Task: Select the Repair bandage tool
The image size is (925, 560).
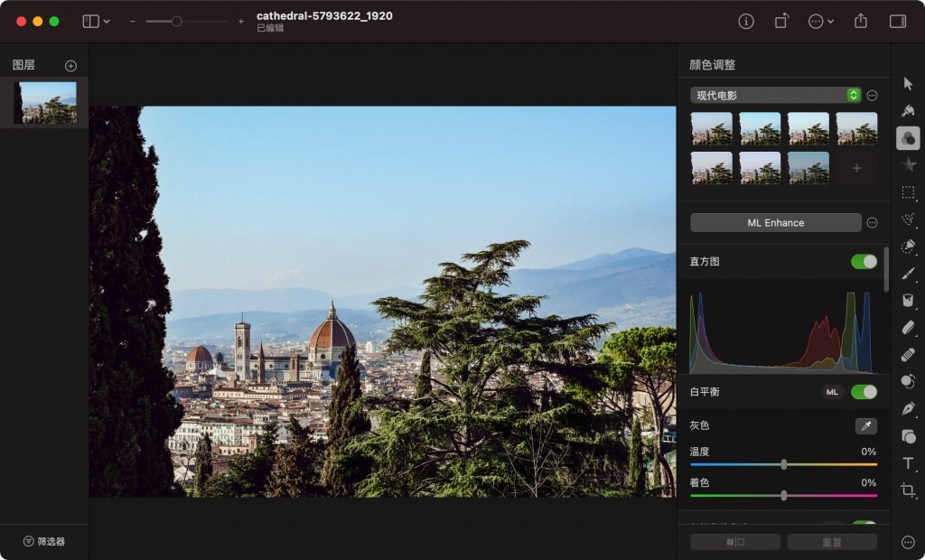Action: click(908, 355)
